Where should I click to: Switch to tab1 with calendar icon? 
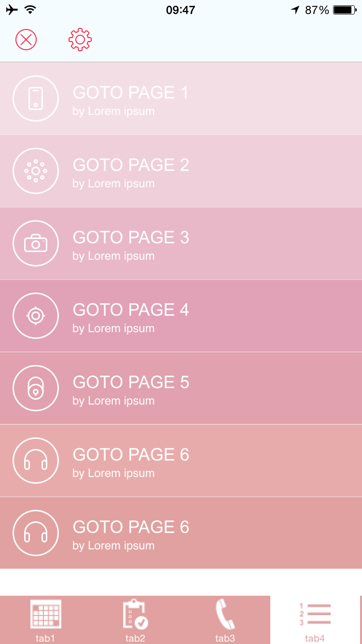tap(45, 620)
